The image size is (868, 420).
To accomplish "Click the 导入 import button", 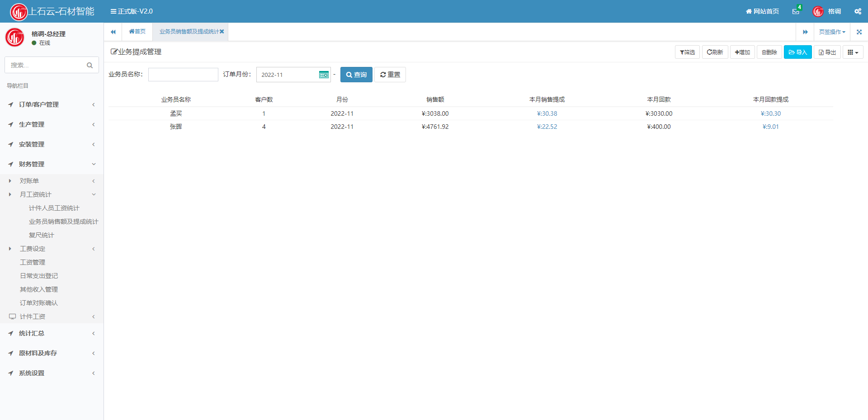I will coord(798,52).
